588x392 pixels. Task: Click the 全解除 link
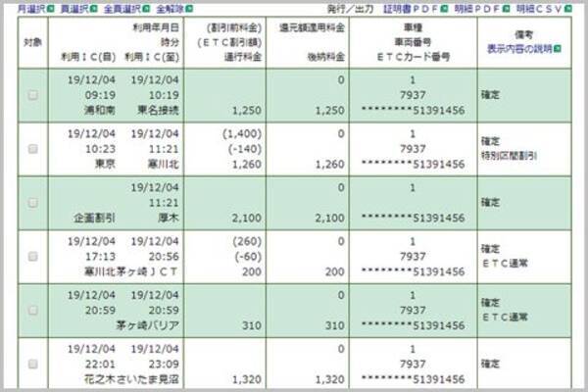(x=171, y=8)
